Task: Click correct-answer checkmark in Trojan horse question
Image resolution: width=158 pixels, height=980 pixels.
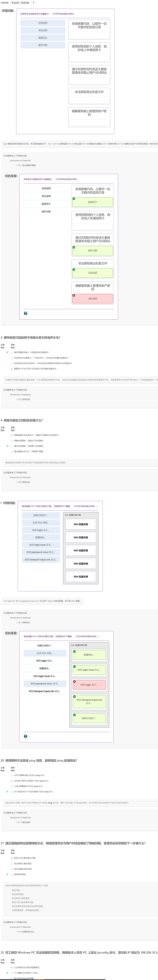Action: click(7, 352)
